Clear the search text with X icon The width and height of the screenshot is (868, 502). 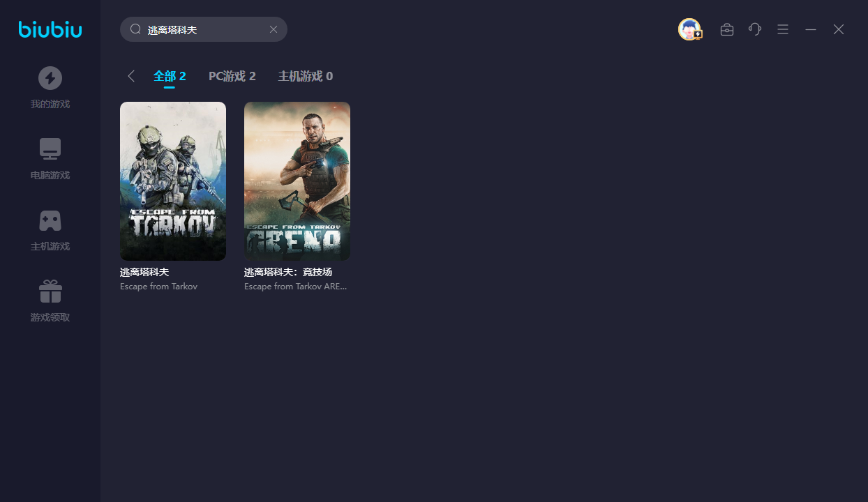pos(274,29)
